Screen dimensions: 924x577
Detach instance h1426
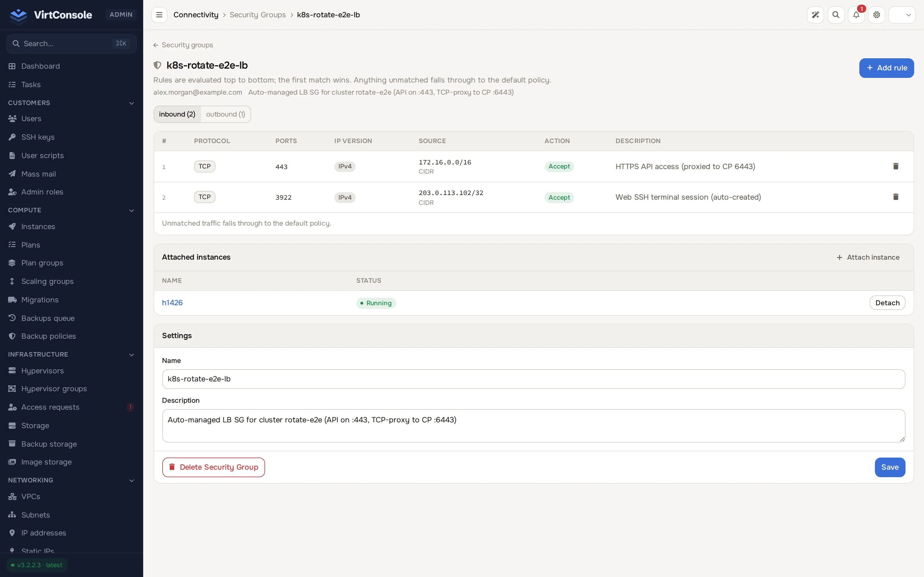point(887,303)
